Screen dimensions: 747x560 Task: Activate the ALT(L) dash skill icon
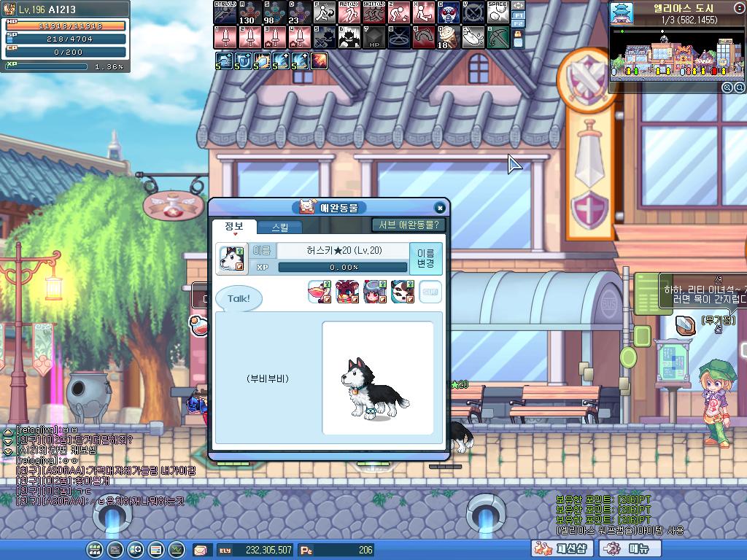click(349, 12)
